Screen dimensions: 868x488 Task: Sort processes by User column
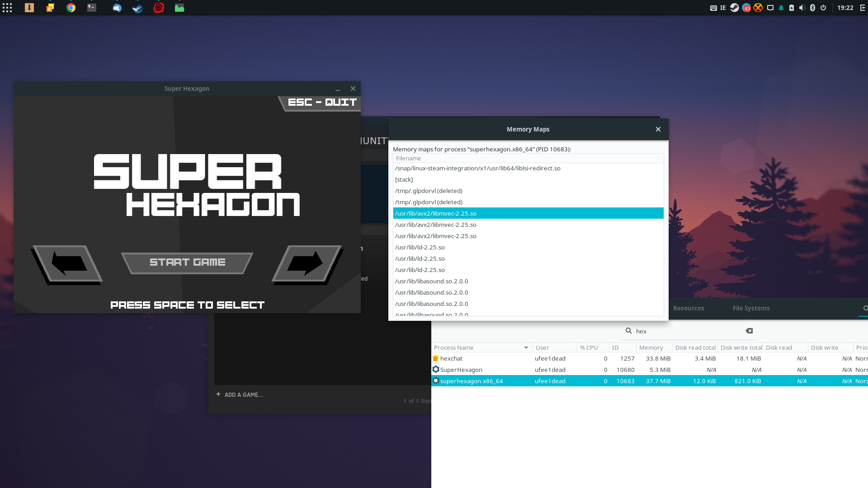pos(555,347)
